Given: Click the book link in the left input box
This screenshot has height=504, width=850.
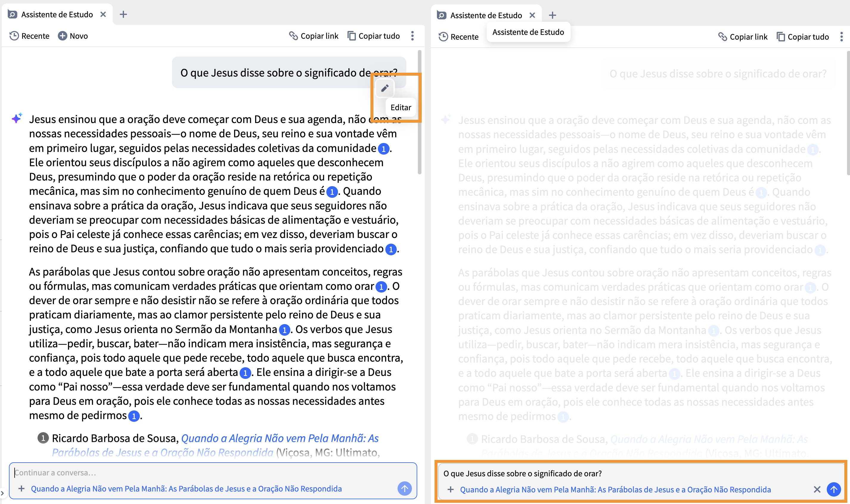Looking at the screenshot, I should pyautogui.click(x=186, y=489).
